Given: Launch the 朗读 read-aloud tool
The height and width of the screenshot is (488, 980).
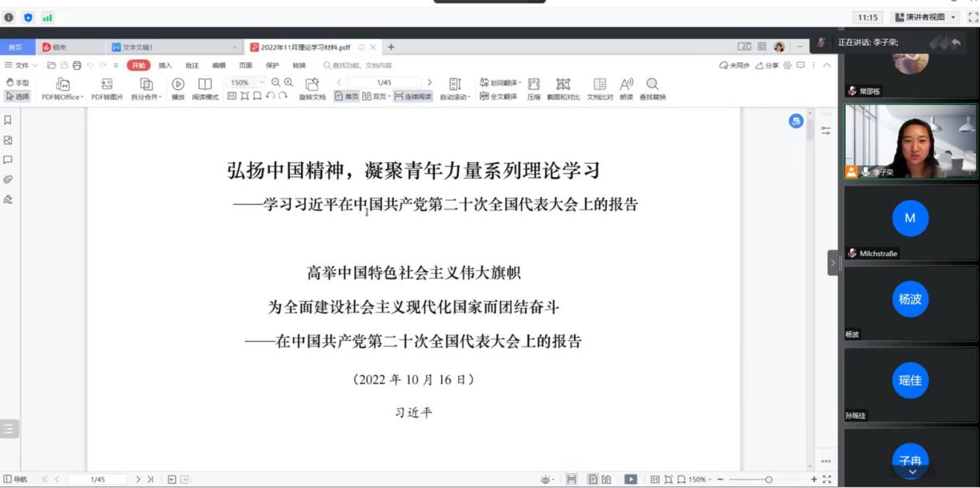Looking at the screenshot, I should pyautogui.click(x=626, y=84).
